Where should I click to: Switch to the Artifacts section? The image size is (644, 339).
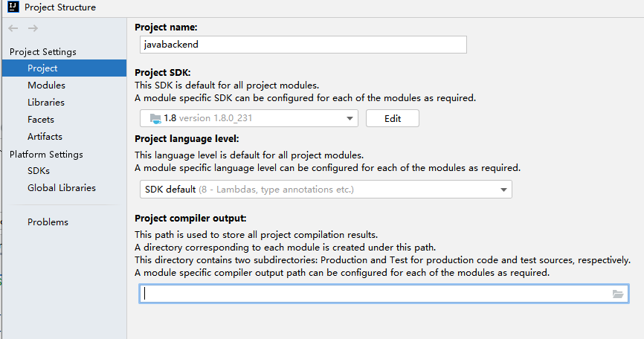[x=45, y=137]
